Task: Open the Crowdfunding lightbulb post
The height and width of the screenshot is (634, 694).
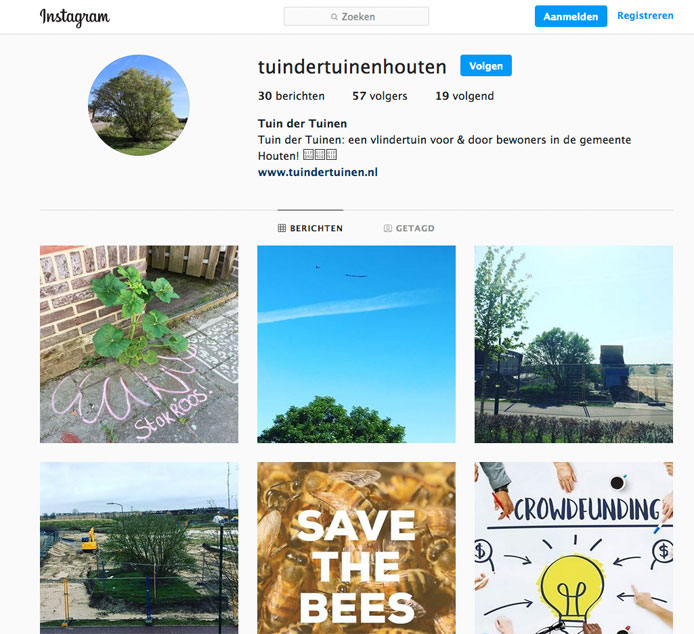Action: [x=574, y=548]
